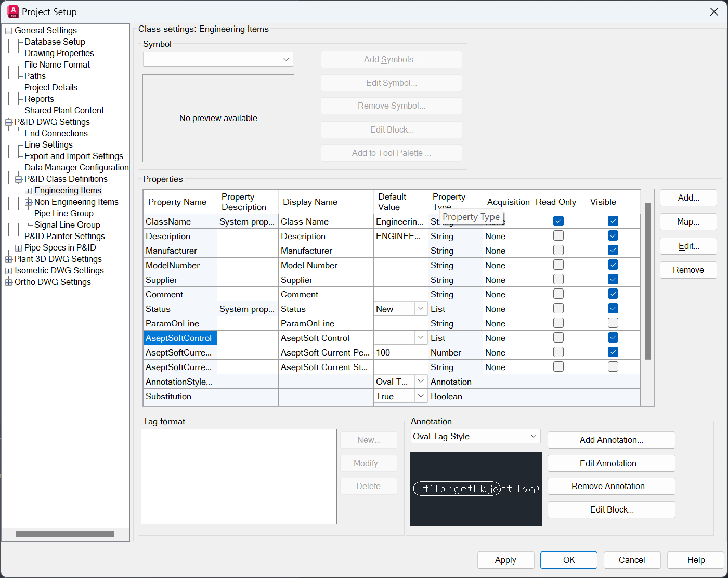Click the annotation preview thumbnail
This screenshot has height=578, width=728.
click(x=476, y=489)
